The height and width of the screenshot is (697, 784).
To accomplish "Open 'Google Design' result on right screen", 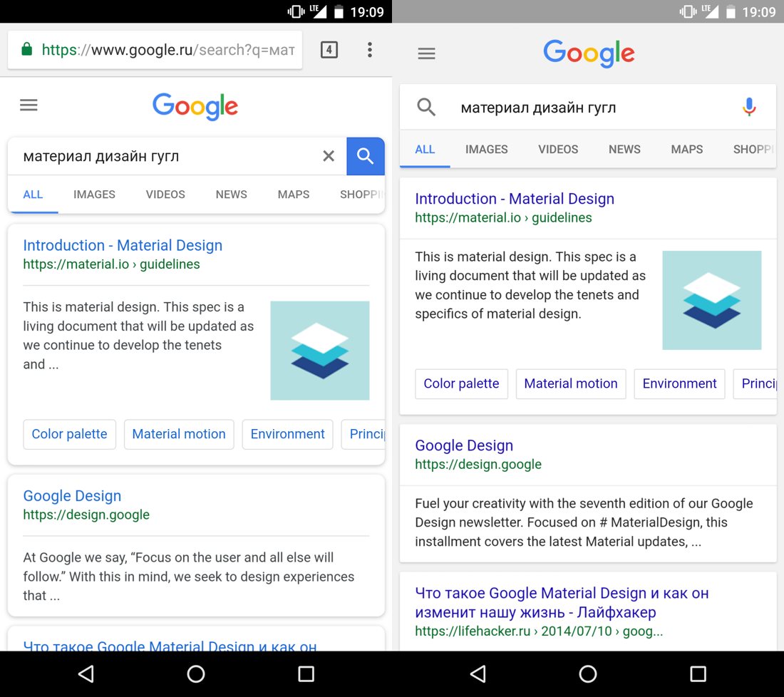I will click(464, 445).
